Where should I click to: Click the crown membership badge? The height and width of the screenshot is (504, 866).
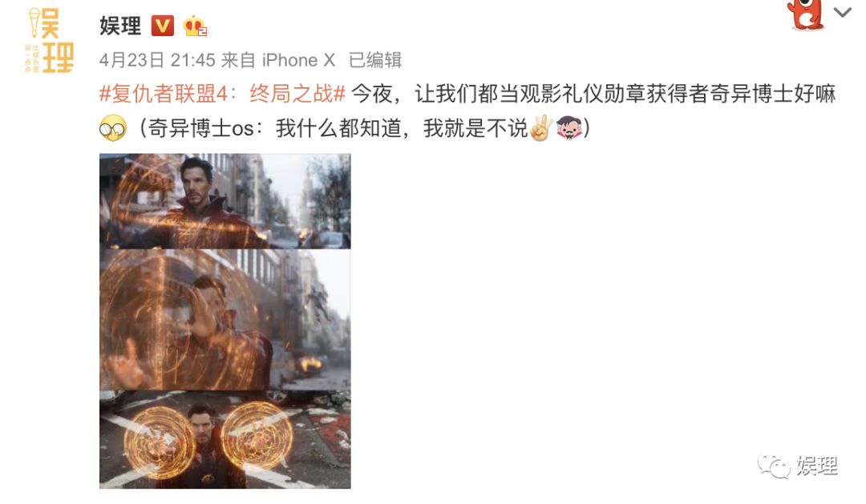[195, 26]
